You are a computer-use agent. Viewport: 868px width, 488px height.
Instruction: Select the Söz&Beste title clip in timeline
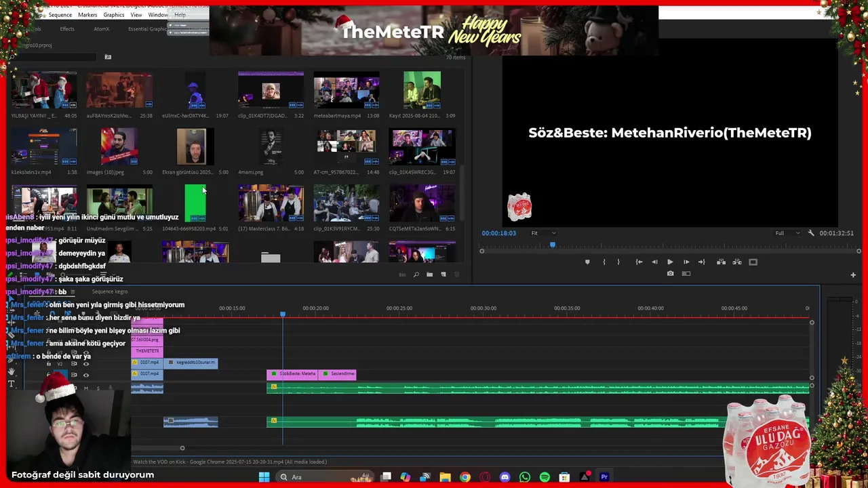pyautogui.click(x=292, y=373)
